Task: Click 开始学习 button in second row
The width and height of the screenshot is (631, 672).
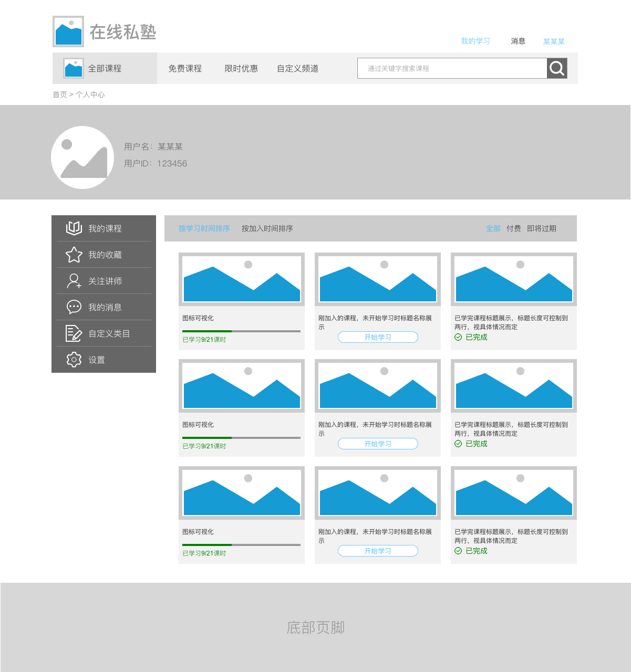Action: tap(378, 444)
